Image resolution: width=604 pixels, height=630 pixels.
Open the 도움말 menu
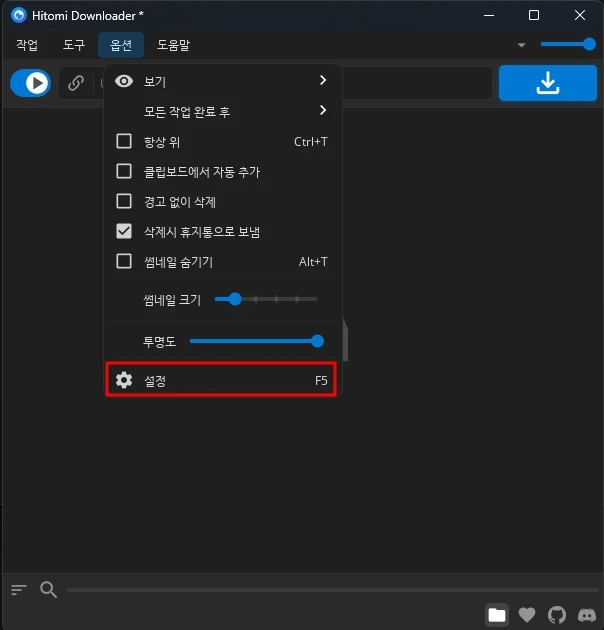pyautogui.click(x=173, y=45)
